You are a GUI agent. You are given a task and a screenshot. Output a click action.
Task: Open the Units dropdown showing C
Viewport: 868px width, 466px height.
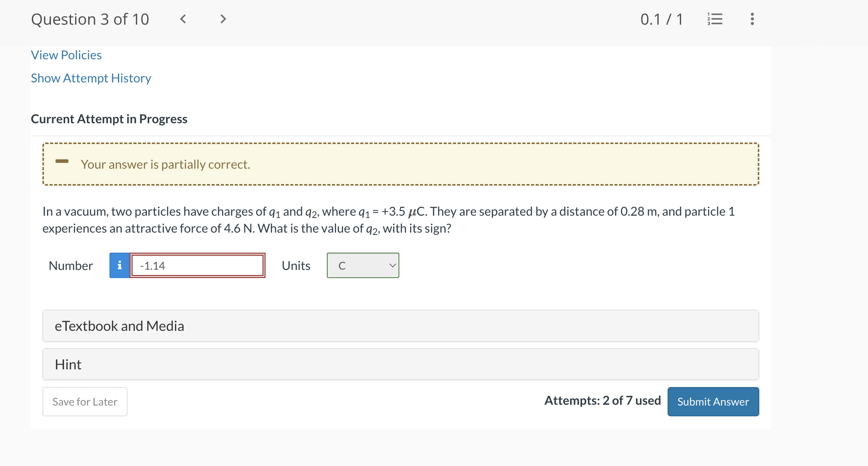coord(362,265)
